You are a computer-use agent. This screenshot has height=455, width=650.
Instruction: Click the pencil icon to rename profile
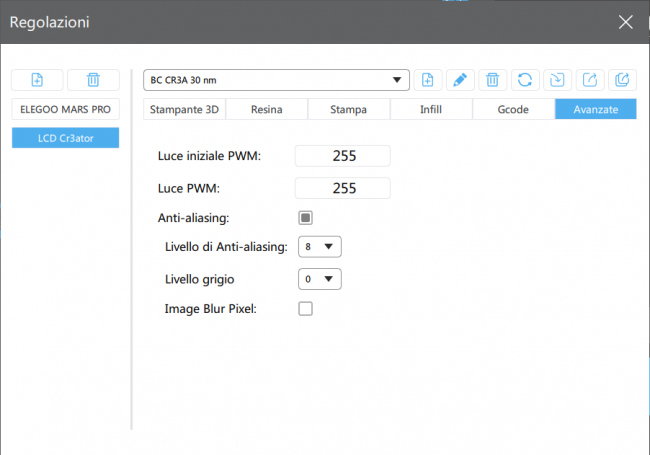tap(460, 80)
